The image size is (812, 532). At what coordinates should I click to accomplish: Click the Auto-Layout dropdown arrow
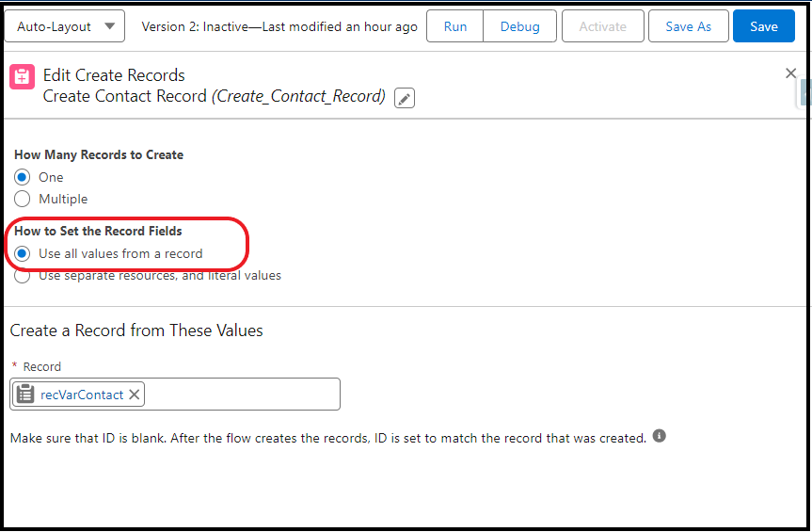[x=109, y=26]
